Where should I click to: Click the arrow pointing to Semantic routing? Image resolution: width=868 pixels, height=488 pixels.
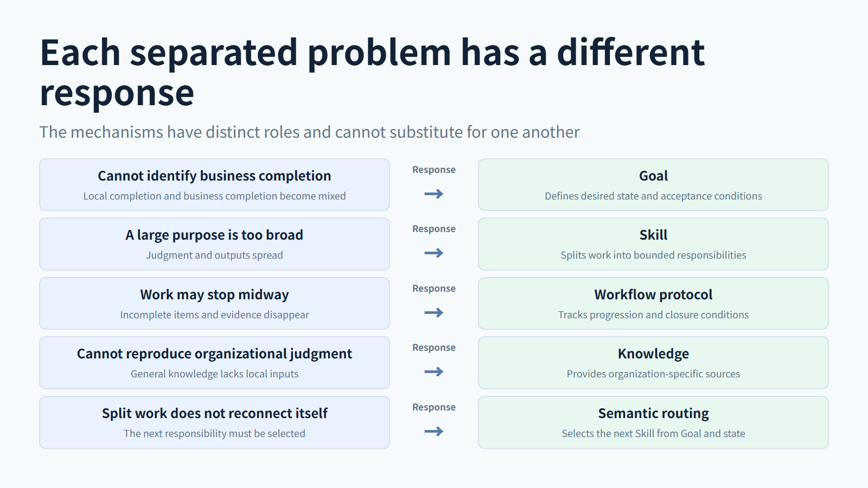tap(434, 432)
